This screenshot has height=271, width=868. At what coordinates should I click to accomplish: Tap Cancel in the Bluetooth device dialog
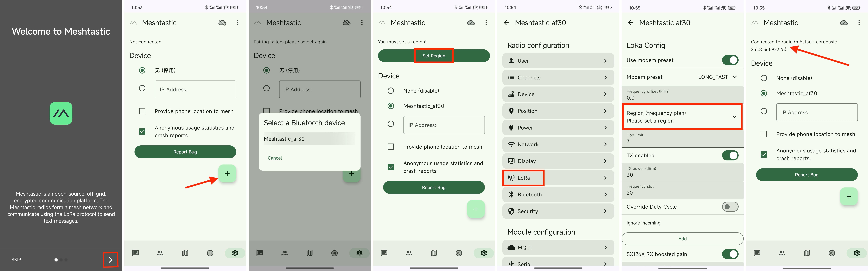click(x=275, y=158)
